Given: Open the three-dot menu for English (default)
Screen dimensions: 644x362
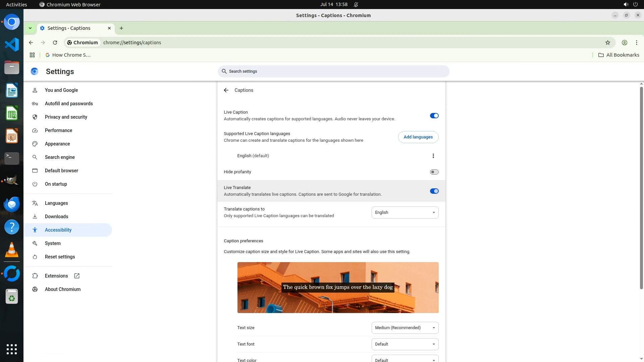Looking at the screenshot, I should 433,156.
